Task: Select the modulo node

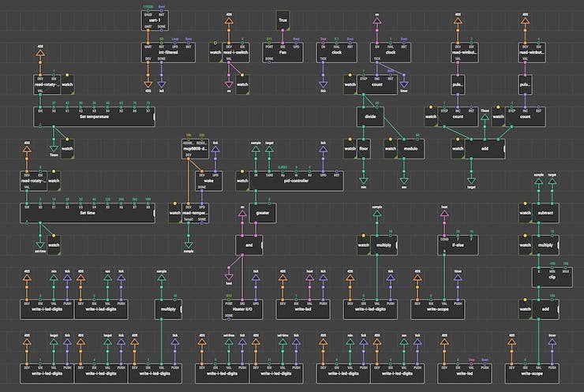Action: pos(411,148)
